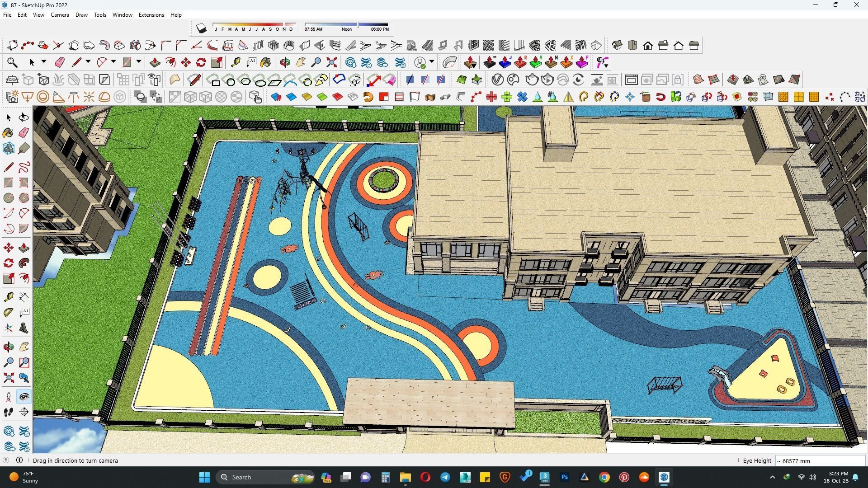Viewport: 868px width, 488px height.
Task: Select the Zoom Window tool in left toolbar
Action: [24, 362]
